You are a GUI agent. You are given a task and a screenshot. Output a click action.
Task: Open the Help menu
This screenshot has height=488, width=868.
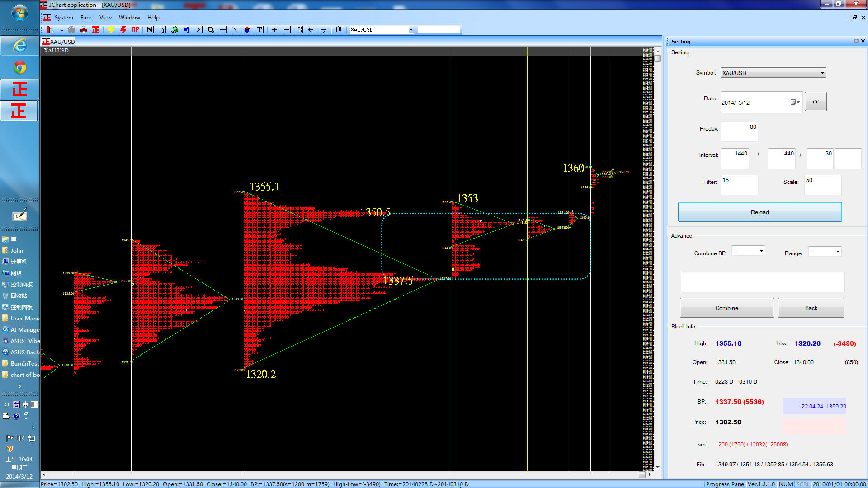pyautogui.click(x=153, y=17)
